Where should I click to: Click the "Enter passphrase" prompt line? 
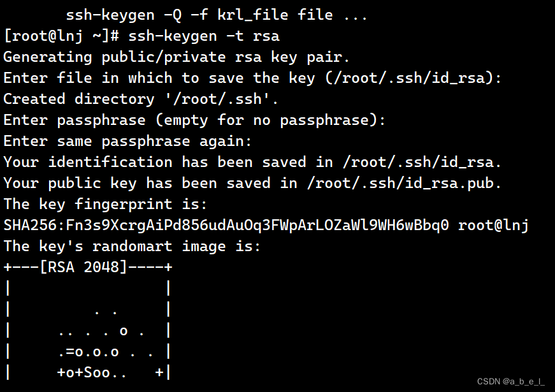194,120
